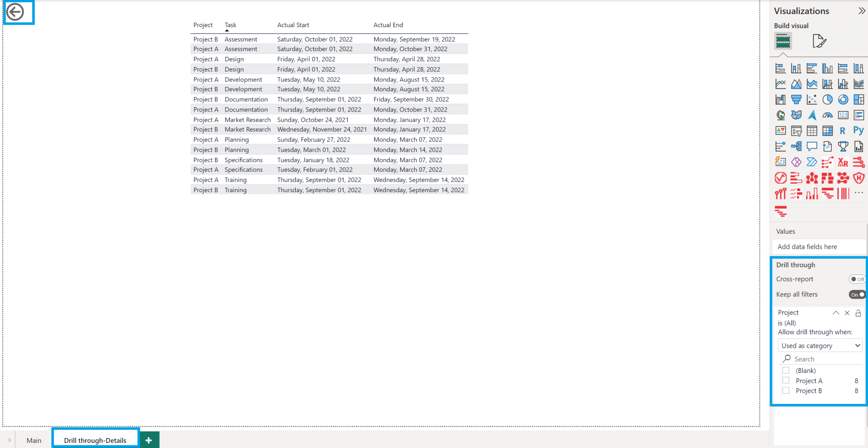The image size is (868, 448).
Task: Select the pie chart visual icon
Action: [827, 100]
